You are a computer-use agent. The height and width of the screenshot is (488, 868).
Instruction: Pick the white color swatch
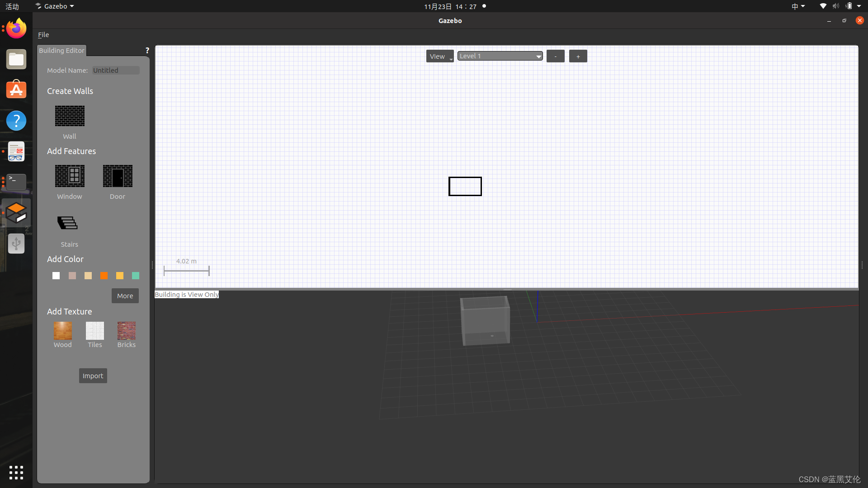pyautogui.click(x=56, y=276)
